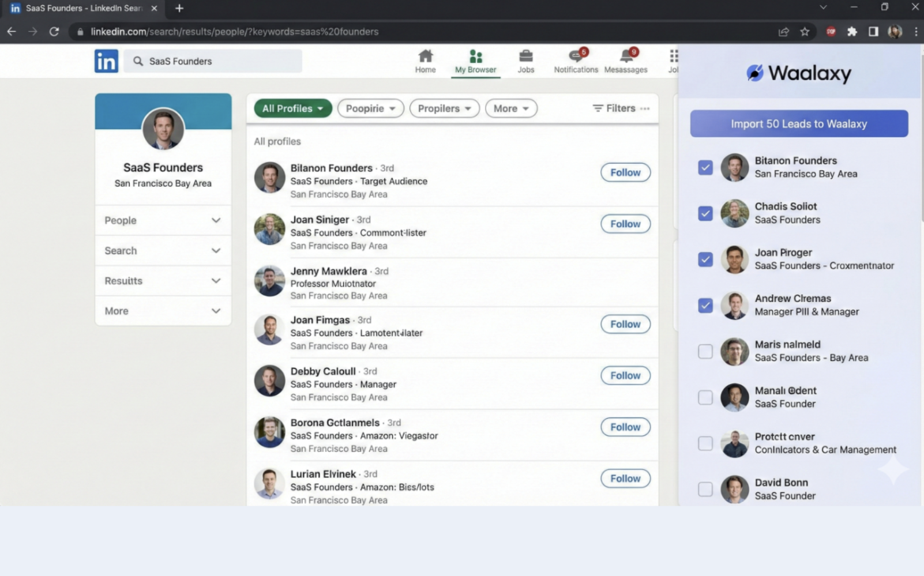Open the browser extensions puzzle icon
924x576 pixels.
point(852,32)
